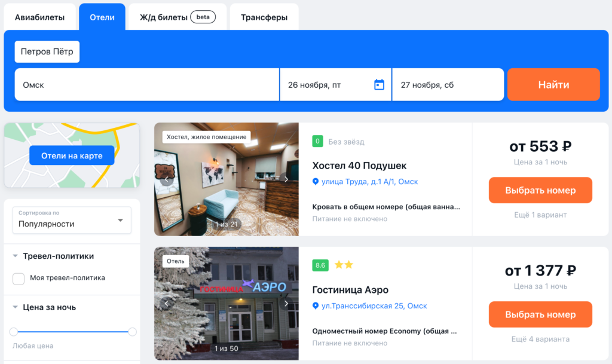Screen dimensions: 612x364
Task: Click the 1 из 50 photo counter
Action: coord(227,348)
